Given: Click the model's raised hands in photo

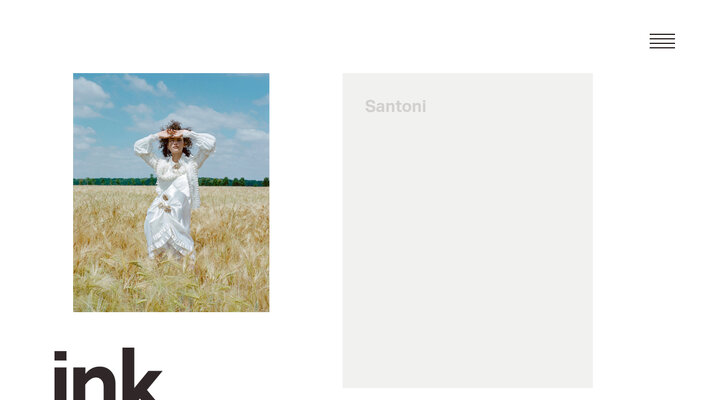Looking at the screenshot, I should tap(174, 133).
